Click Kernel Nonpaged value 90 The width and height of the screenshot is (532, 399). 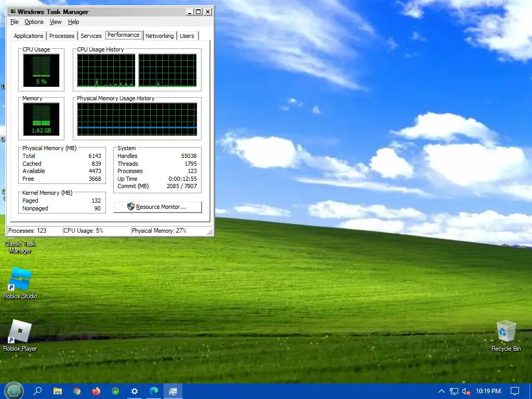[97, 209]
